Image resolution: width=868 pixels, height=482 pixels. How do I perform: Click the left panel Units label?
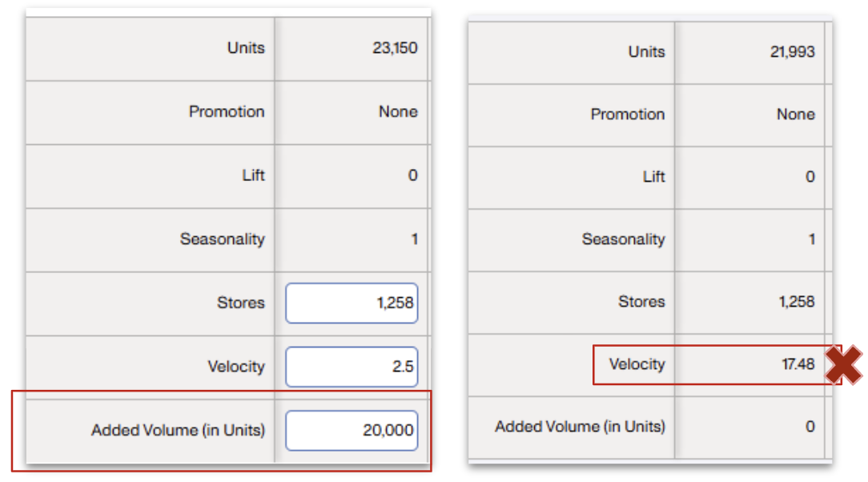(x=246, y=48)
